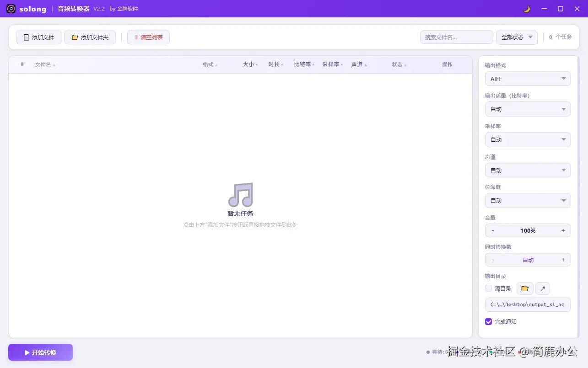The image size is (588, 368).
Task: Disable the 完成通知 checkbox
Action: point(488,321)
